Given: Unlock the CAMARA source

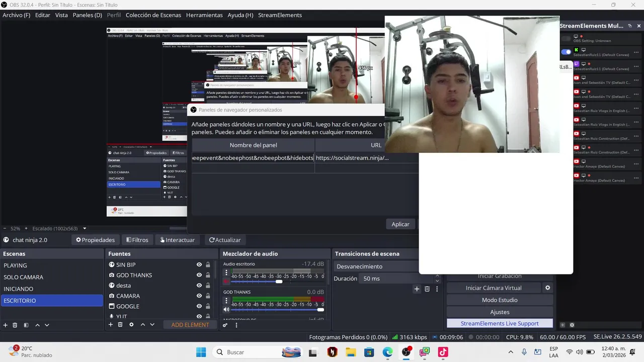Looking at the screenshot, I should [x=208, y=296].
